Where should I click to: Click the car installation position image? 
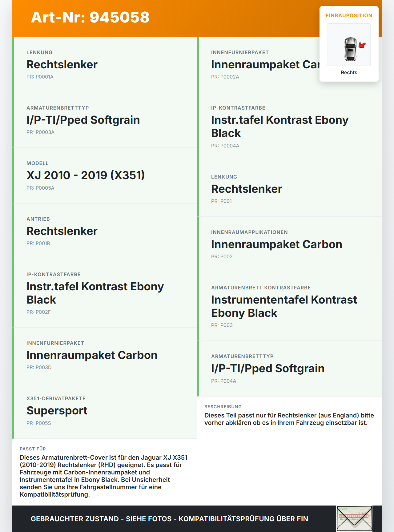pyautogui.click(x=349, y=45)
